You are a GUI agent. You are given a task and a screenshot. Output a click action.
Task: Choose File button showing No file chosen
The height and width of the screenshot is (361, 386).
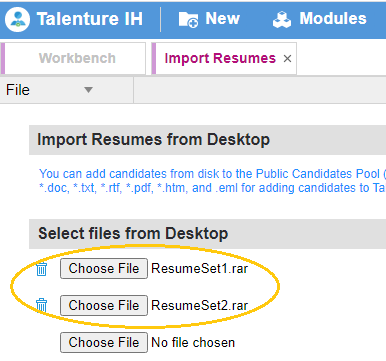104,342
